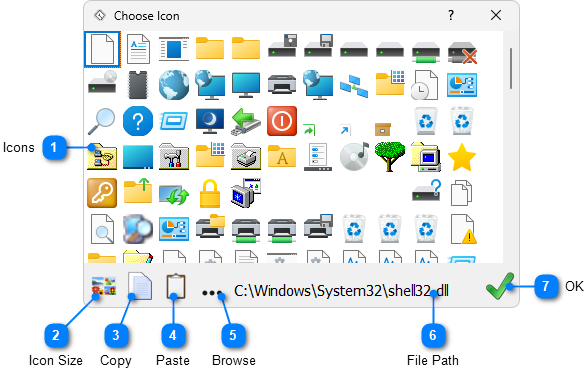The height and width of the screenshot is (369, 587).
Task: Pick the solid blue desktop rectangle icon
Action: coord(138,156)
